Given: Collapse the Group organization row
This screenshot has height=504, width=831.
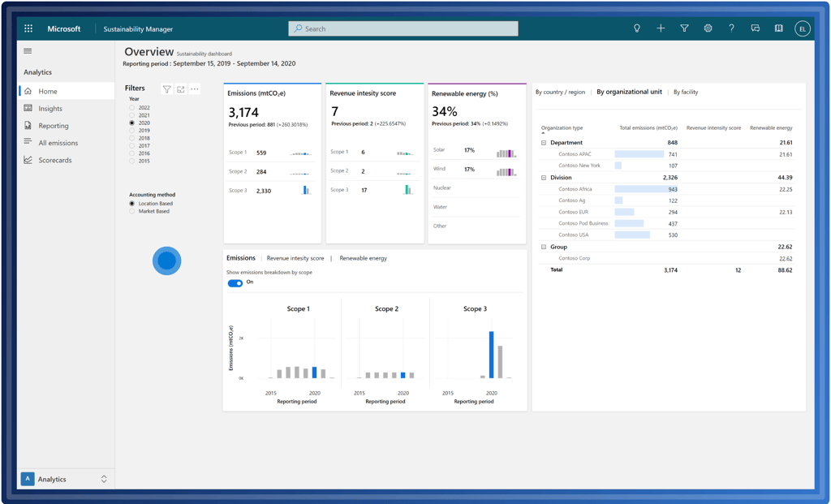Looking at the screenshot, I should (x=543, y=247).
